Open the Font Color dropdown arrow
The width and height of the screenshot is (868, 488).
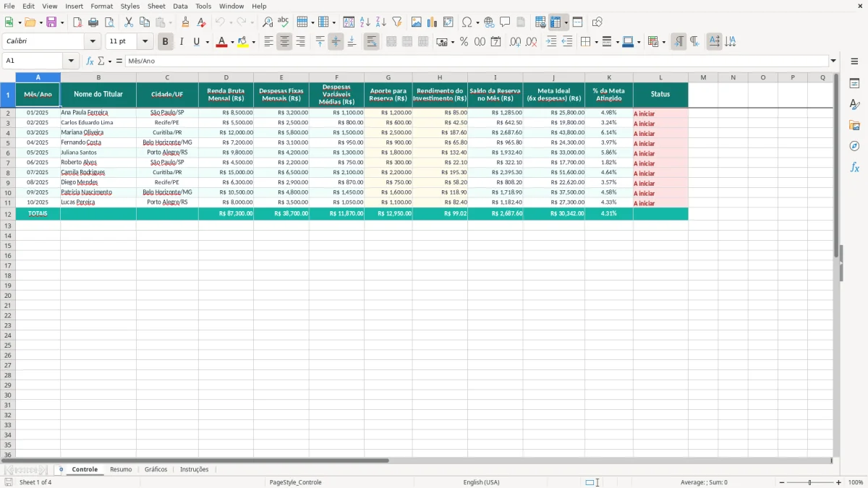click(232, 42)
